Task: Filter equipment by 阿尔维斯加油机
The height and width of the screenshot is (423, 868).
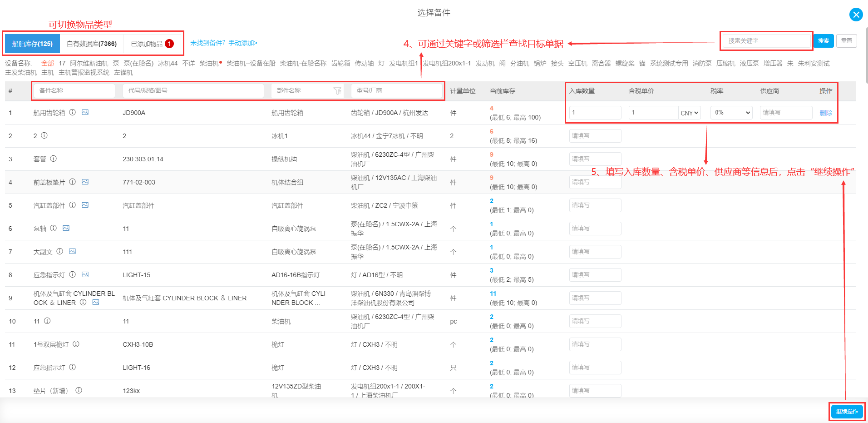Action: click(x=89, y=63)
